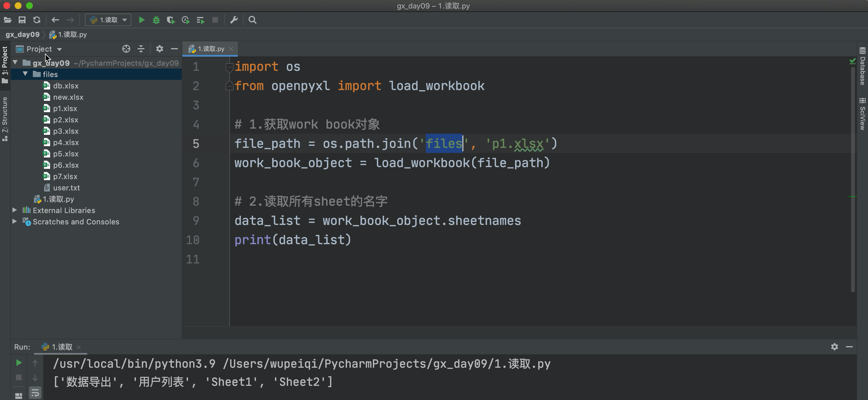Click Locate opened file target icon

click(126, 49)
